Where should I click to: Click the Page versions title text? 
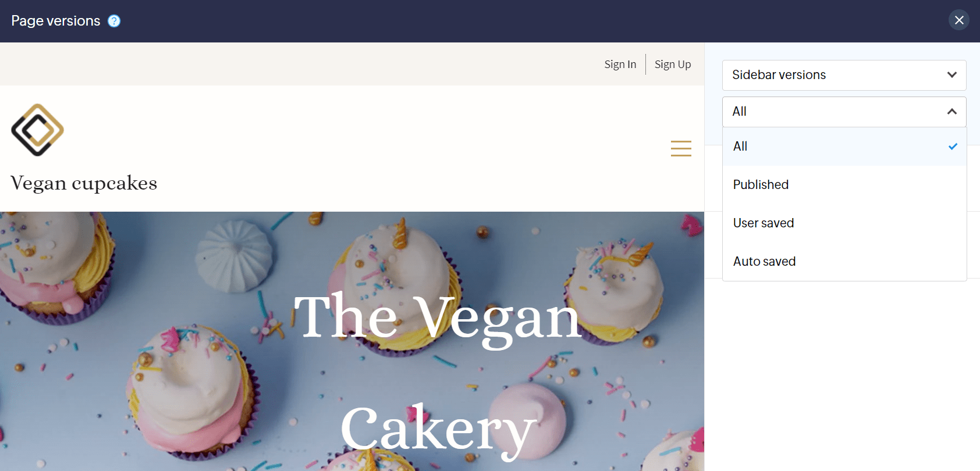56,21
